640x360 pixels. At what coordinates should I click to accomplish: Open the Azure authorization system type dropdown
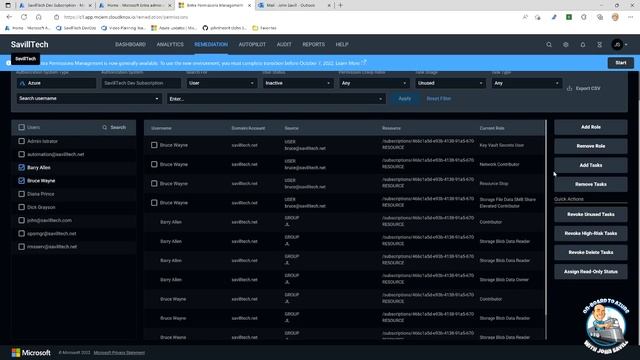[56, 83]
